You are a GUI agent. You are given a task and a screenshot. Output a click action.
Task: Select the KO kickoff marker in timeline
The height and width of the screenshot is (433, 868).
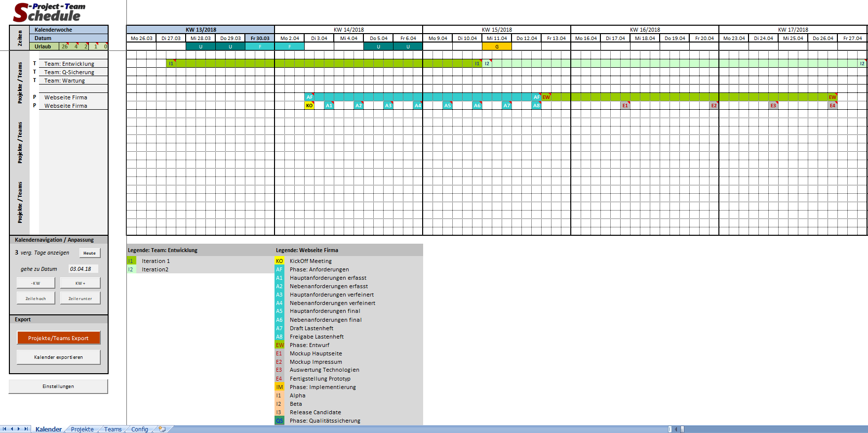click(x=309, y=105)
